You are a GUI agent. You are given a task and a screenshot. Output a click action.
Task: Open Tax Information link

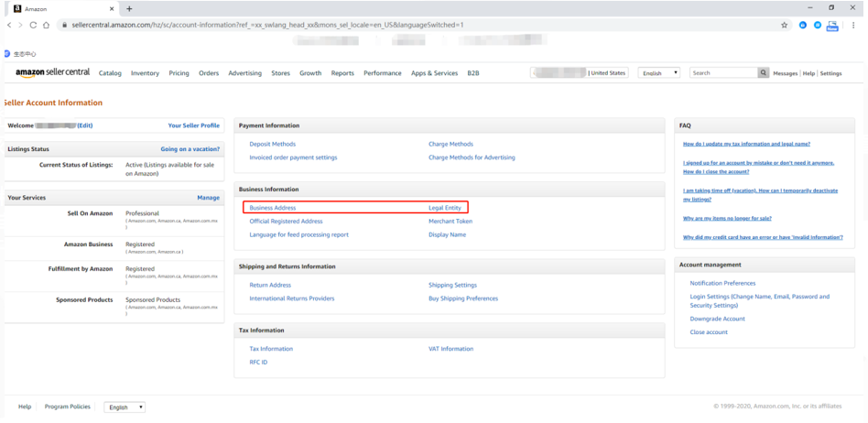[x=271, y=349]
